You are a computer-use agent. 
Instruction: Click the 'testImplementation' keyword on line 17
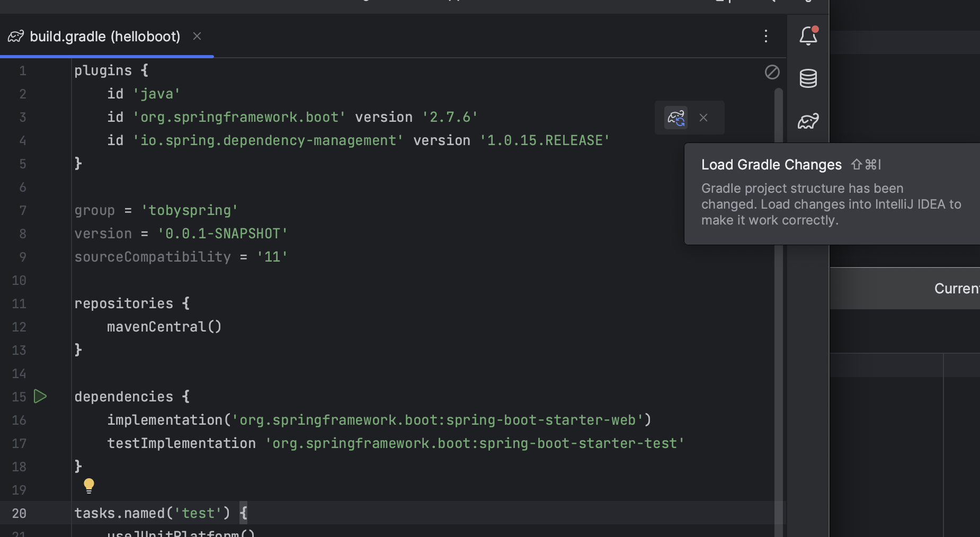(181, 443)
